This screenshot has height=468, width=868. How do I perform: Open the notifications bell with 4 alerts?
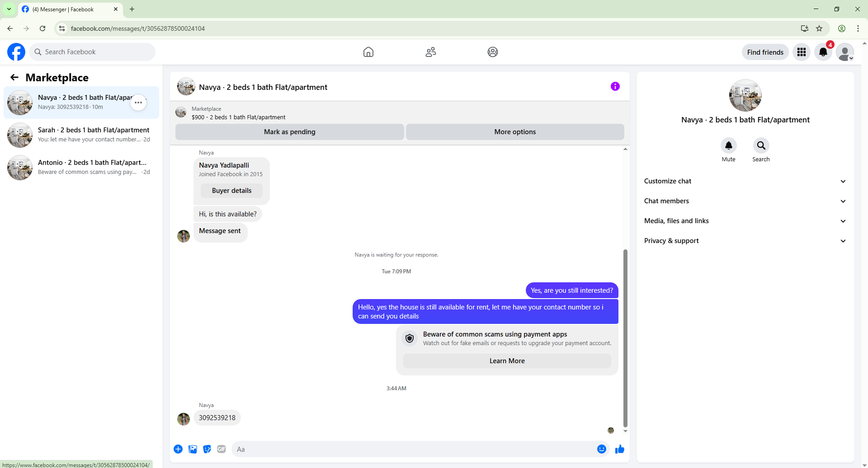(823, 52)
